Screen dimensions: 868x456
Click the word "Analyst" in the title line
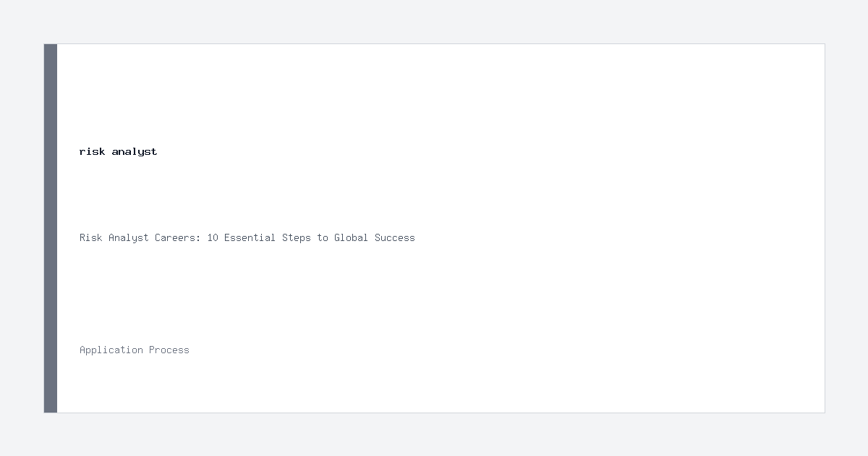pyautogui.click(x=129, y=237)
